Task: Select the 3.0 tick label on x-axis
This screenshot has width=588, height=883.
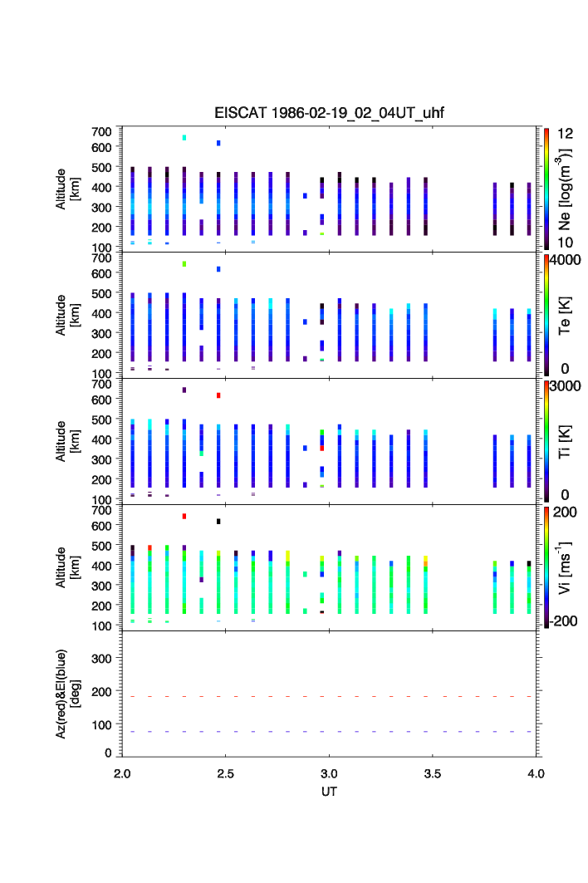Action: (x=329, y=774)
